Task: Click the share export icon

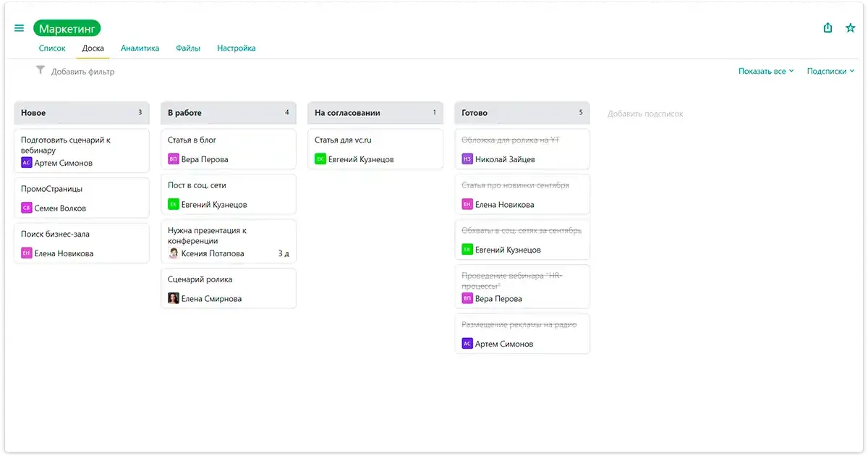Action: 828,28
